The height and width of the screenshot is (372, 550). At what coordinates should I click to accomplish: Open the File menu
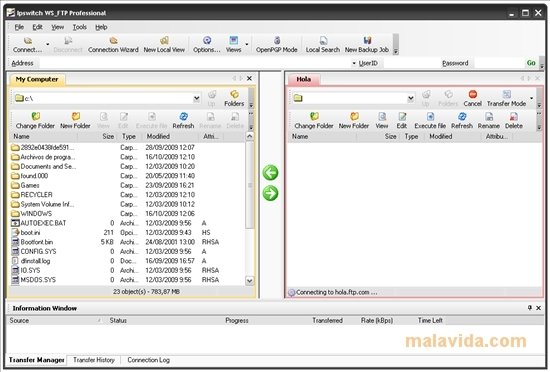tap(19, 27)
